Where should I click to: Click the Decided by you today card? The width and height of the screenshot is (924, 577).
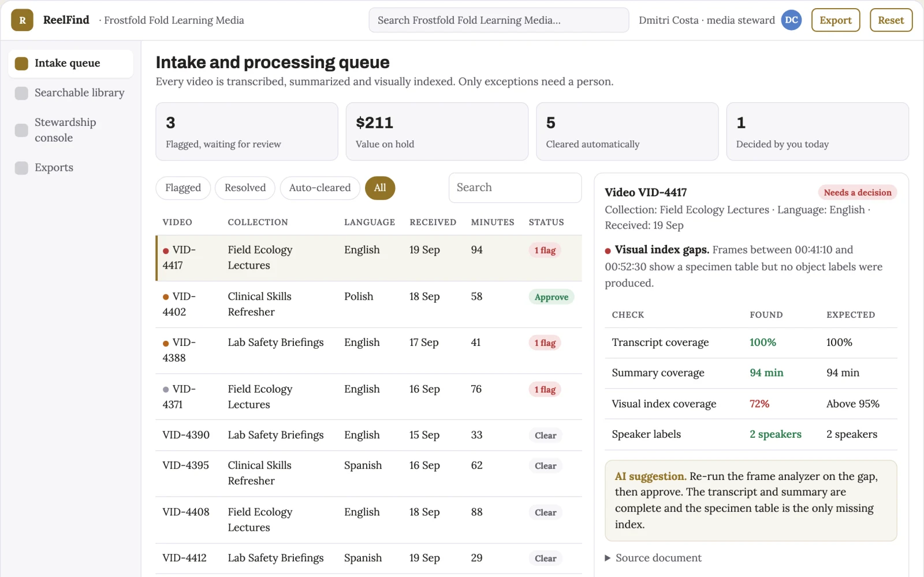(x=818, y=132)
